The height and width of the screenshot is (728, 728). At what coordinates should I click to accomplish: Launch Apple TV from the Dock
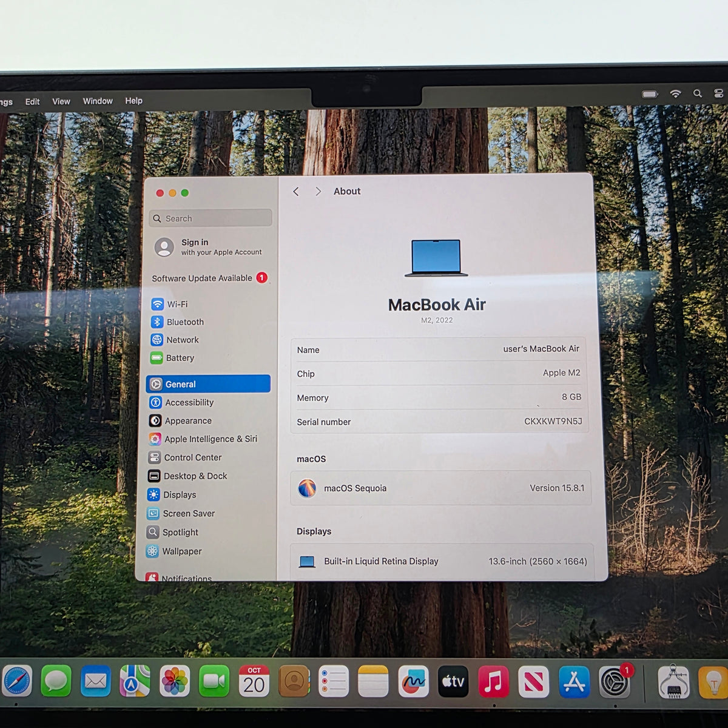pyautogui.click(x=453, y=681)
